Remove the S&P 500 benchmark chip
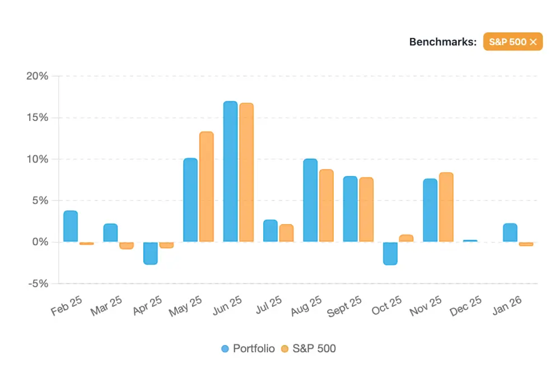This screenshot has width=560, height=392. (533, 41)
